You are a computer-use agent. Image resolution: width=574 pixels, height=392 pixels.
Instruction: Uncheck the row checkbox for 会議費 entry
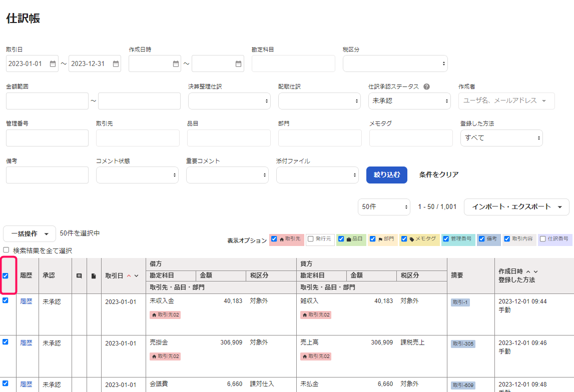pos(6,383)
